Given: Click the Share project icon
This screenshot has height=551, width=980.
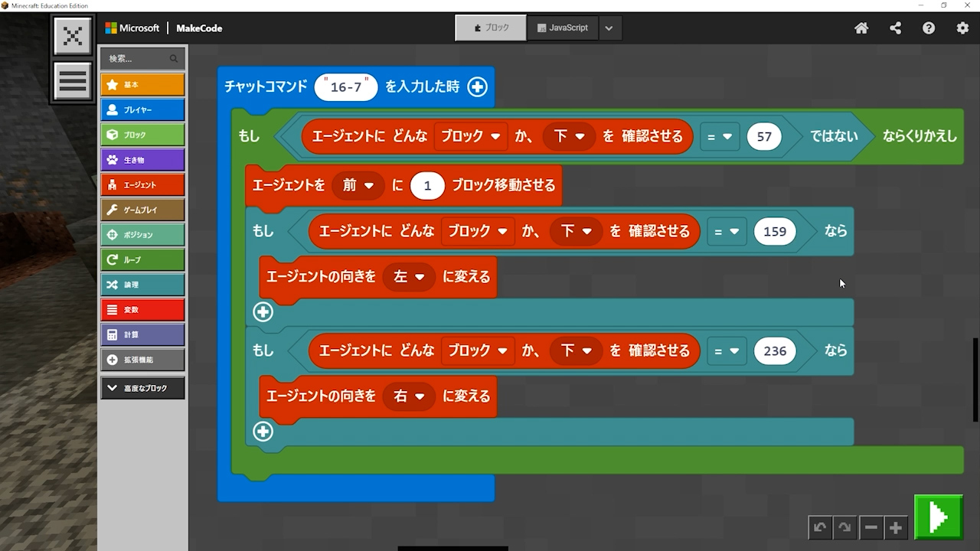Looking at the screenshot, I should coord(895,28).
